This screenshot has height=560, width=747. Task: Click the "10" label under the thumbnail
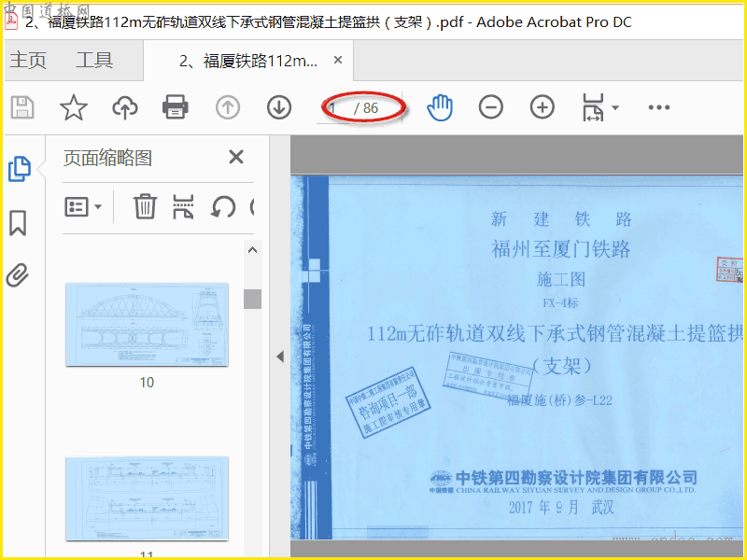(147, 383)
